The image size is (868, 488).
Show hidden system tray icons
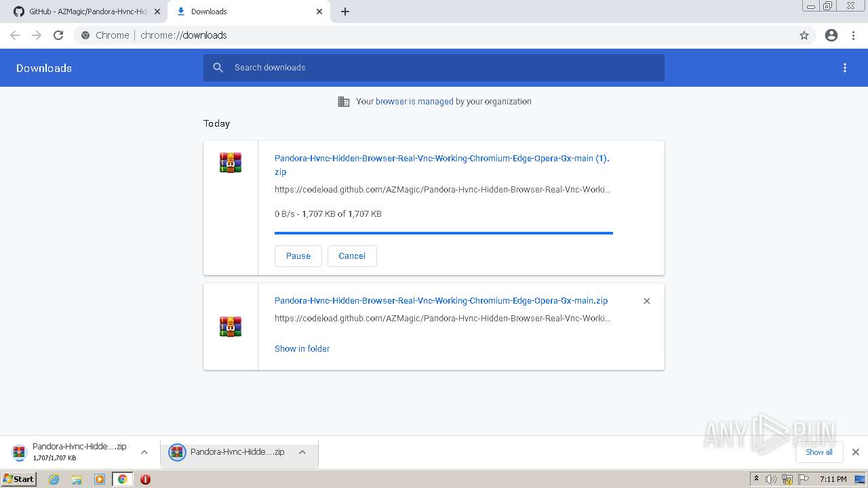pyautogui.click(x=756, y=479)
